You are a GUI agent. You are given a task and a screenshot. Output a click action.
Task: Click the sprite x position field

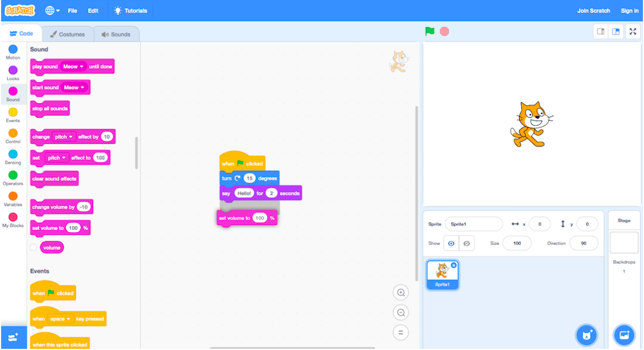pyautogui.click(x=540, y=224)
